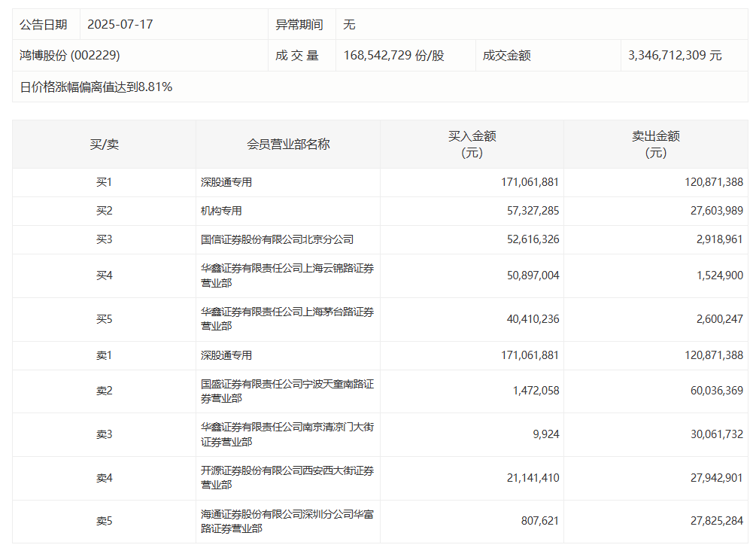The height and width of the screenshot is (554, 756).
Task: Select buy amount 807,621
Action: (540, 521)
